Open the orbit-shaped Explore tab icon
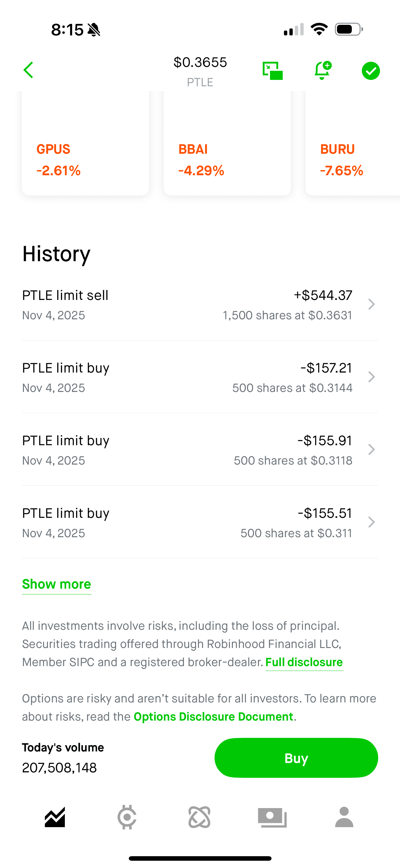The image size is (400, 868). click(199, 817)
